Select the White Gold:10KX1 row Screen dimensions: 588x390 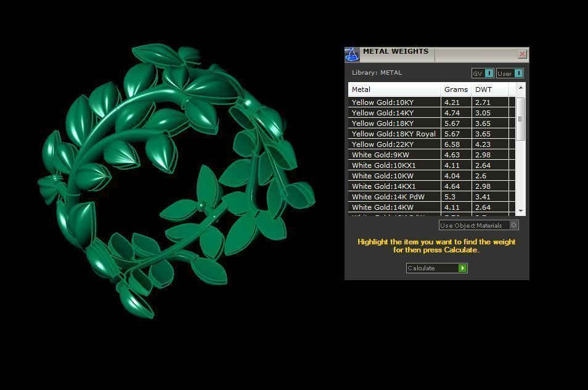pos(431,165)
